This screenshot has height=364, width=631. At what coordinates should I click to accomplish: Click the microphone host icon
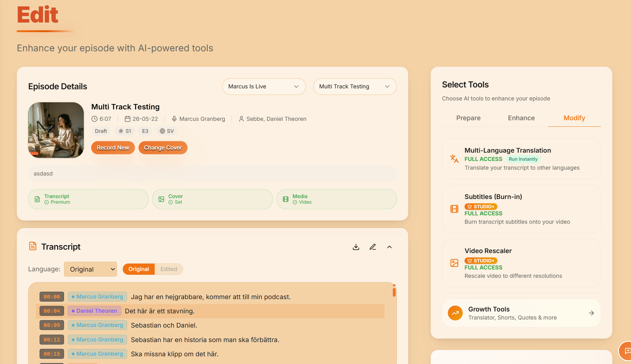coord(174,119)
